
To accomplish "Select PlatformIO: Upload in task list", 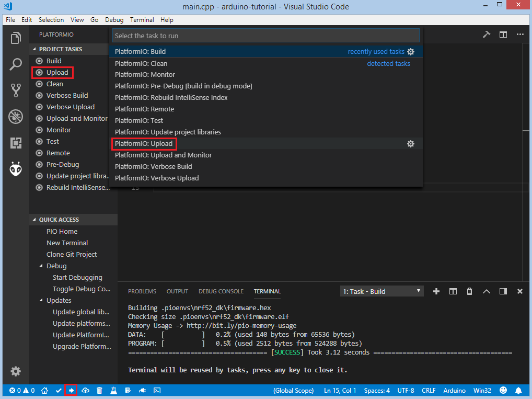I will point(266,144).
